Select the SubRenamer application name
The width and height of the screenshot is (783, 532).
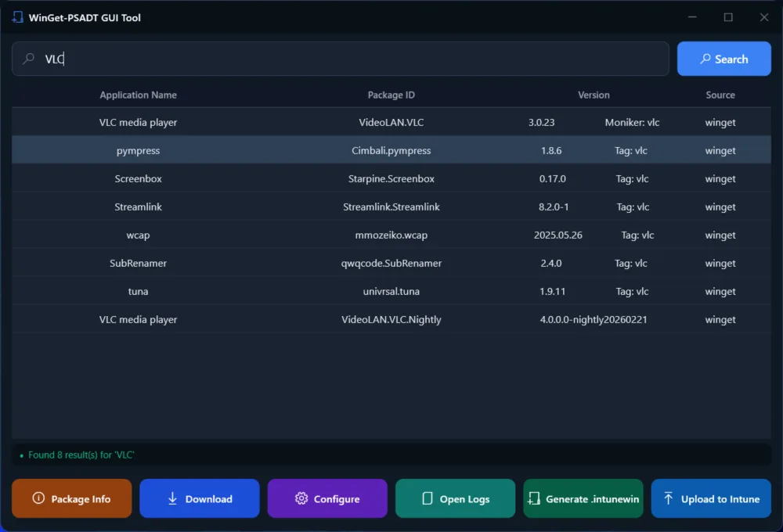[x=138, y=263]
